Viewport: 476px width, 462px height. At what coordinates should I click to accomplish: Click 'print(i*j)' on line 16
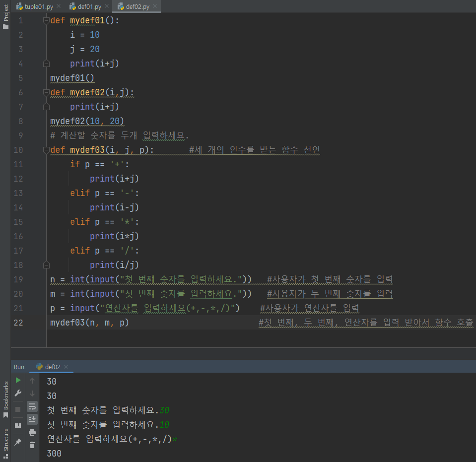115,236
